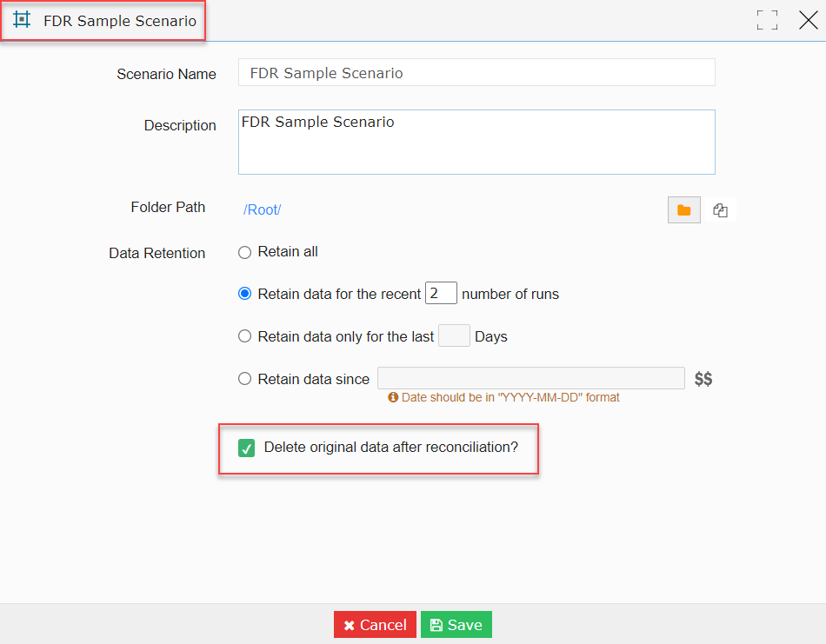Select the Retain all radio option
This screenshot has width=826, height=644.
point(244,252)
